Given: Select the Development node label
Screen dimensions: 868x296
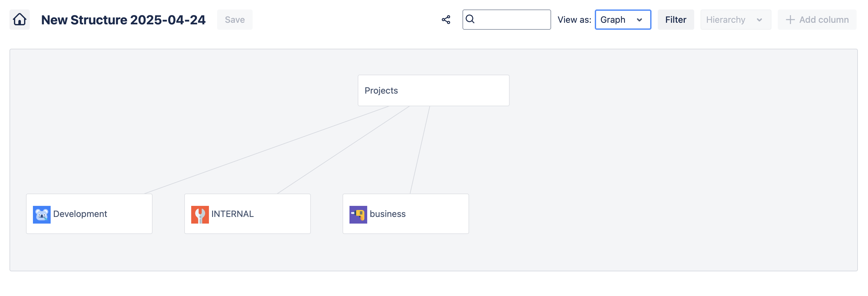Looking at the screenshot, I should [x=80, y=214].
